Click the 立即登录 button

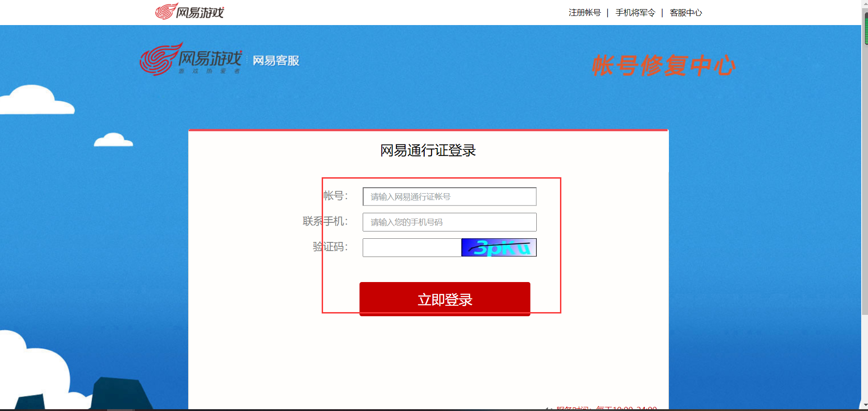pyautogui.click(x=445, y=299)
